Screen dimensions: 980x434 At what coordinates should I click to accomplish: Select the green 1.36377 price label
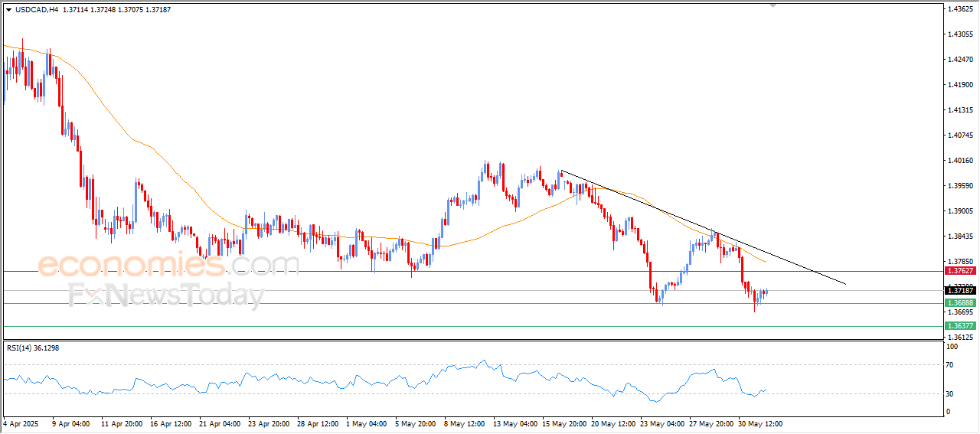click(959, 326)
